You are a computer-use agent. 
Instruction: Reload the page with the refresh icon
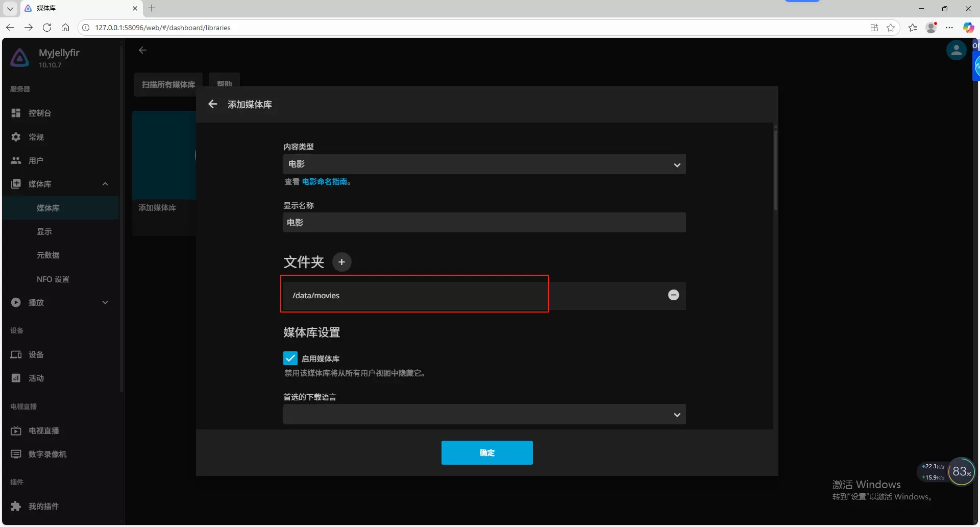(47, 28)
